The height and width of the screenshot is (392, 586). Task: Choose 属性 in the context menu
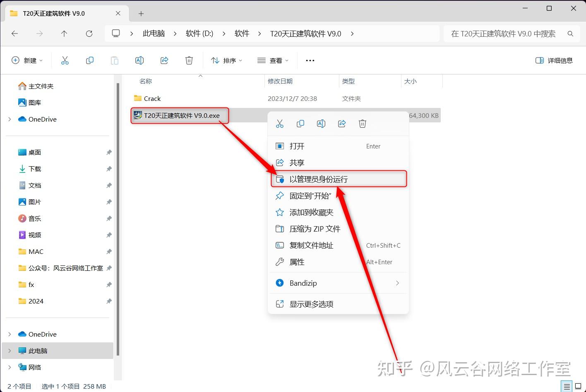click(x=339, y=262)
